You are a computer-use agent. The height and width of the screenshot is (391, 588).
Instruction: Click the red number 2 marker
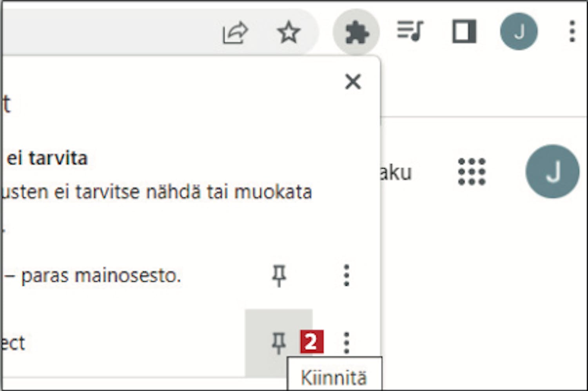coord(312,342)
